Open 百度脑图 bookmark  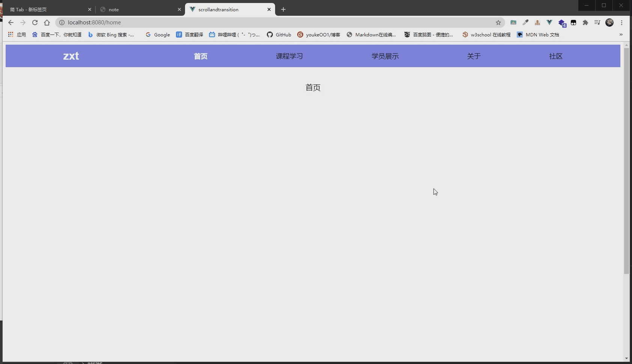429,35
